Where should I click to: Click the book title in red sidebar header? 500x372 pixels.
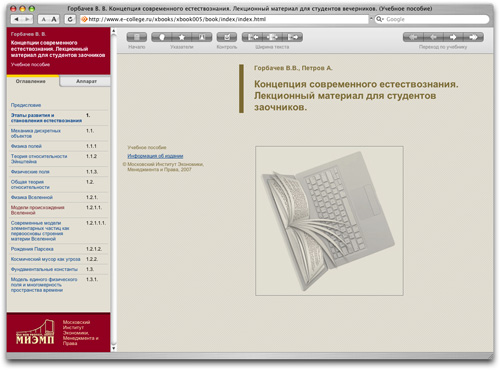point(58,49)
